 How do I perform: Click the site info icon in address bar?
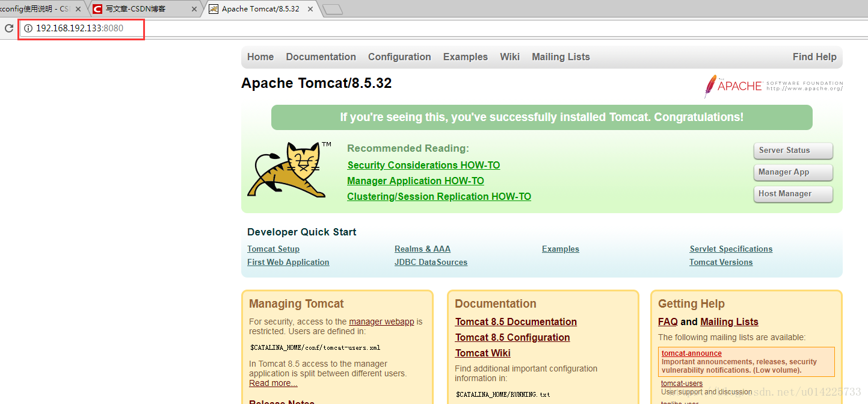click(28, 28)
